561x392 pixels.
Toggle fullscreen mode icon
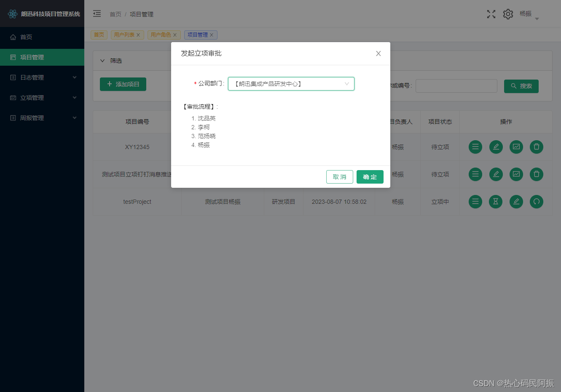(x=491, y=14)
